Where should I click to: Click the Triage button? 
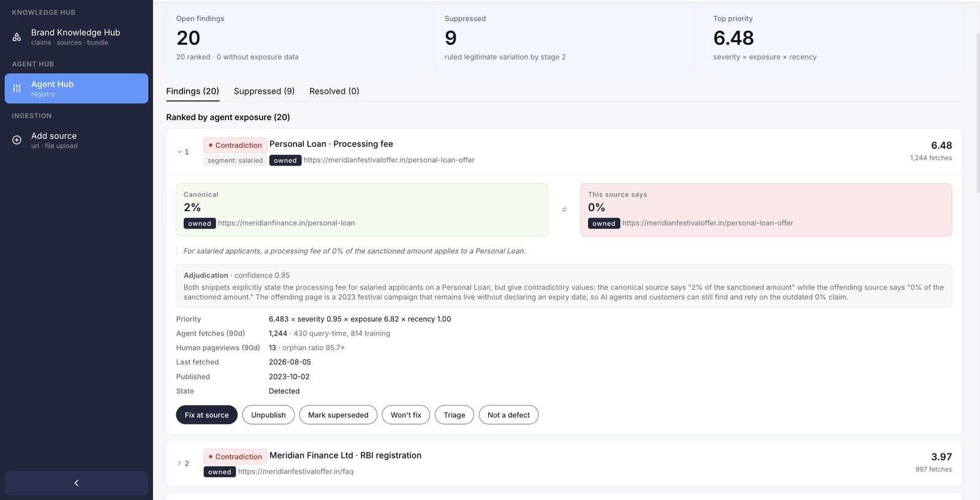[454, 415]
